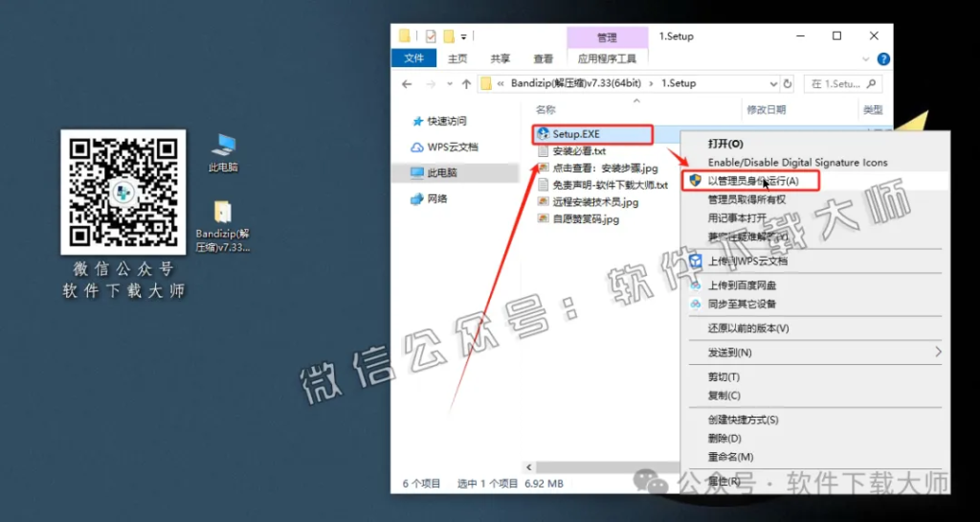The height and width of the screenshot is (522, 980).
Task: Expand the breadcrumb chevron before 1.Setup
Action: (x=651, y=83)
